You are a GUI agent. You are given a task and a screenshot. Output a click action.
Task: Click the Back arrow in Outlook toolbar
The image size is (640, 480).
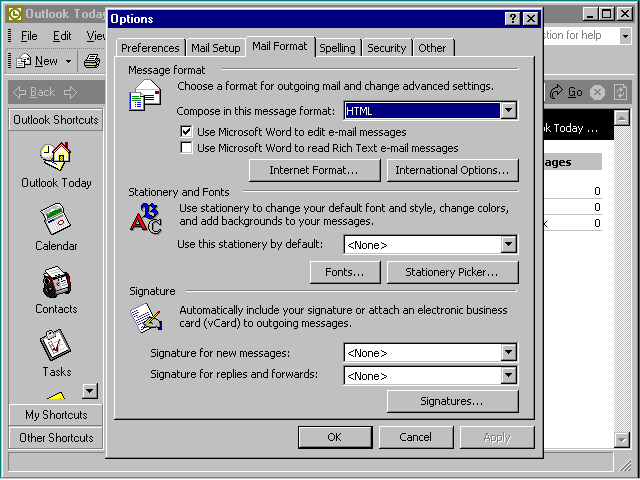tap(20, 92)
